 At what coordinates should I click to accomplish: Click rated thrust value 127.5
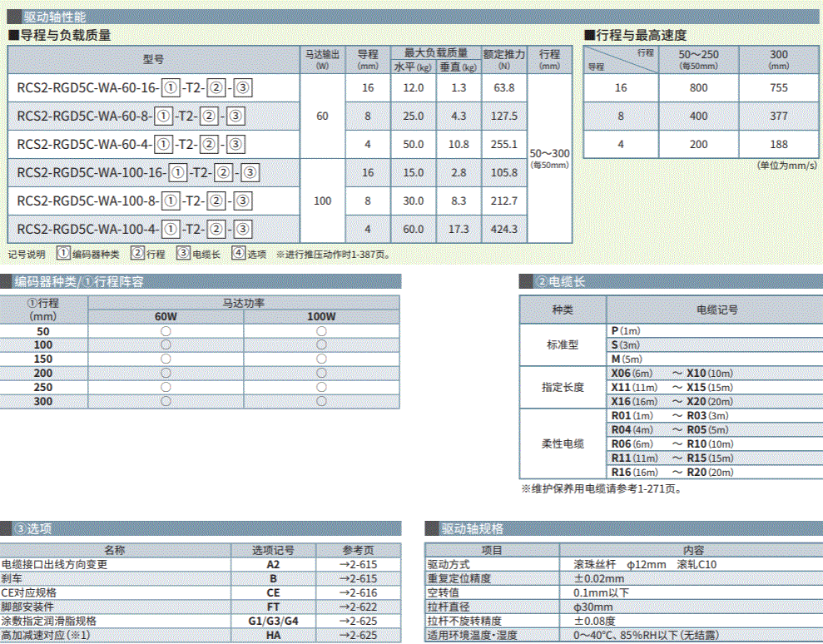pyautogui.click(x=504, y=116)
